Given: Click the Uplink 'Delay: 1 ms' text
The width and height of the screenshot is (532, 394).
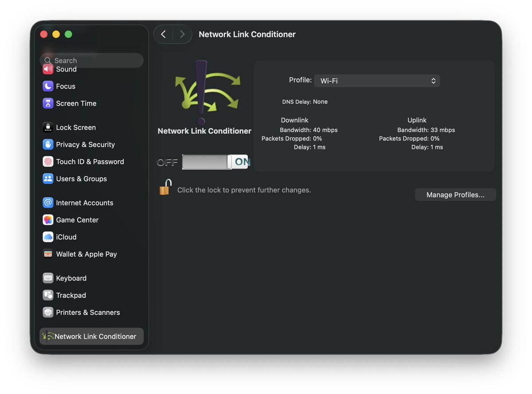Looking at the screenshot, I should (427, 147).
